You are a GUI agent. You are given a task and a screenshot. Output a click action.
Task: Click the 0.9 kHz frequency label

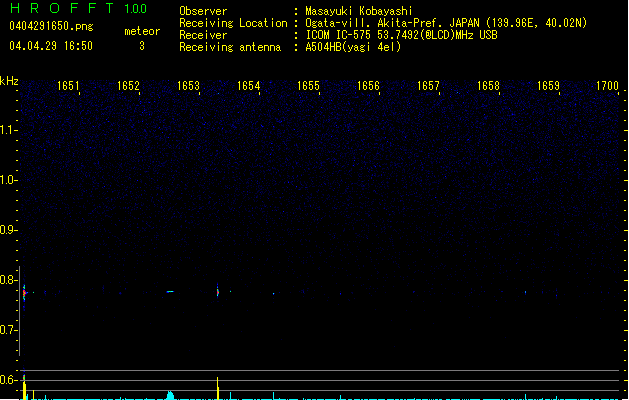(x=8, y=230)
